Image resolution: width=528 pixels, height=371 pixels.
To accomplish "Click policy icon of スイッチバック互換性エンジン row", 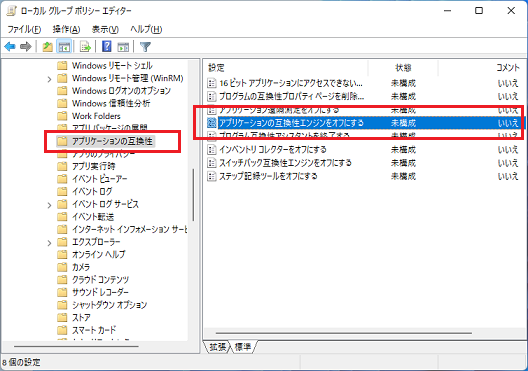I will click(211, 163).
